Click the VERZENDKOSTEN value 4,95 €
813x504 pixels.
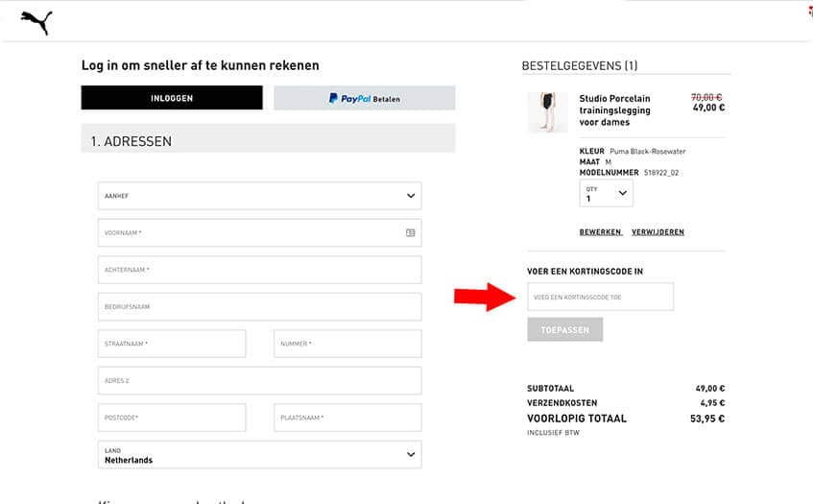712,403
